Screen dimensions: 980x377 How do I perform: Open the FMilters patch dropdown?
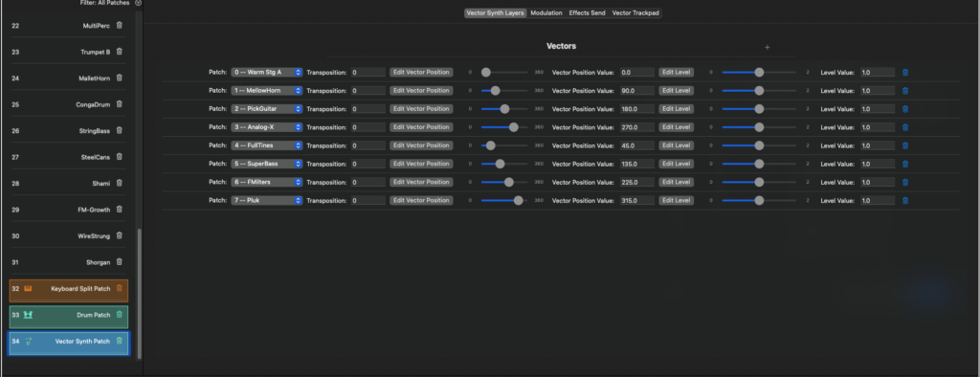click(x=267, y=183)
